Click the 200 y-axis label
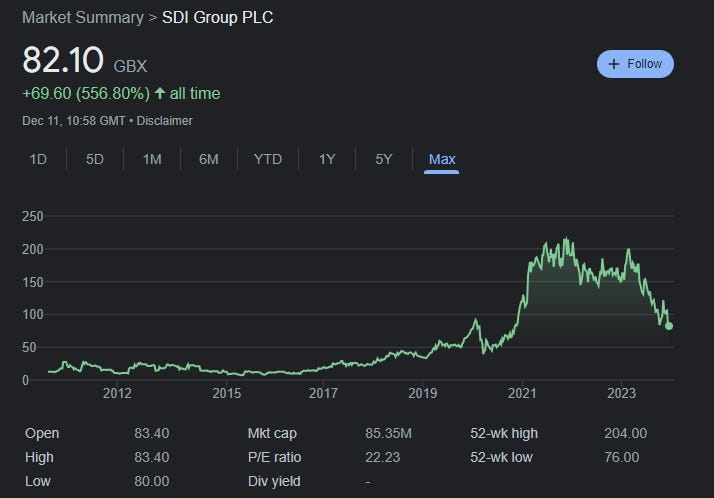The image size is (714, 498). pyautogui.click(x=33, y=249)
